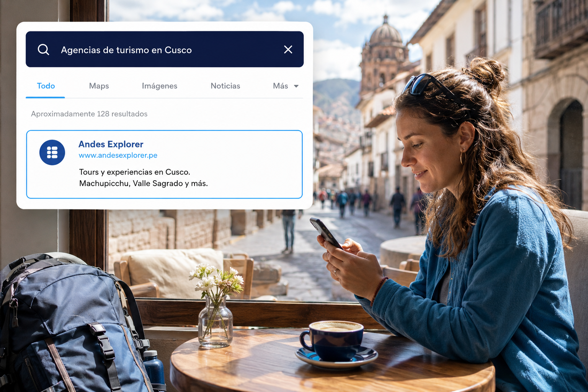This screenshot has height=392, width=588.
Task: Focus the search field reading Agencias de turismo
Action: pyautogui.click(x=165, y=49)
